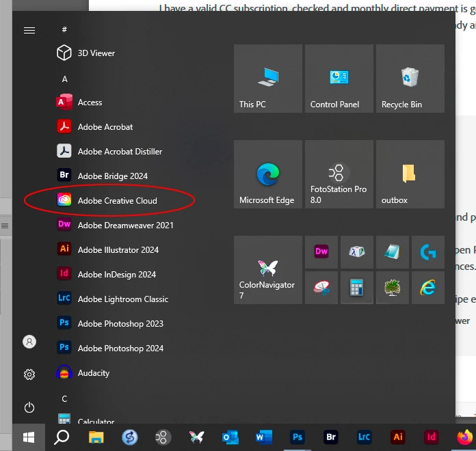The height and width of the screenshot is (451, 476).
Task: Open the This PC tile
Action: click(268, 79)
